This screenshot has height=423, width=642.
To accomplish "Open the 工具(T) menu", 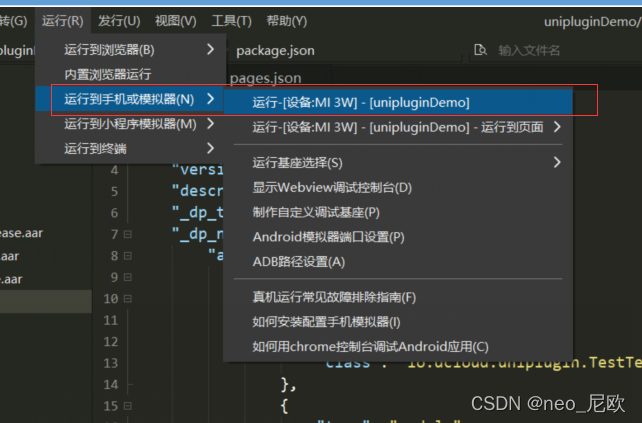I will 231,20.
